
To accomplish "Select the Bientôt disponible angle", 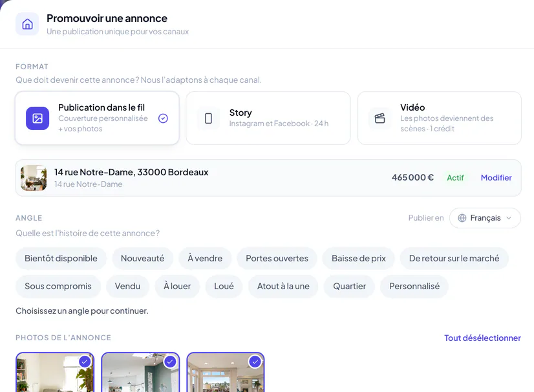I will coord(61,258).
